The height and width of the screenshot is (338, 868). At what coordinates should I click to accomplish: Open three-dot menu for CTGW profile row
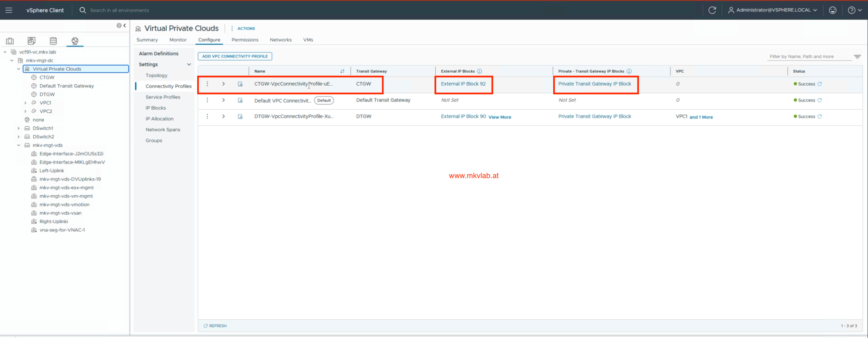(207, 84)
